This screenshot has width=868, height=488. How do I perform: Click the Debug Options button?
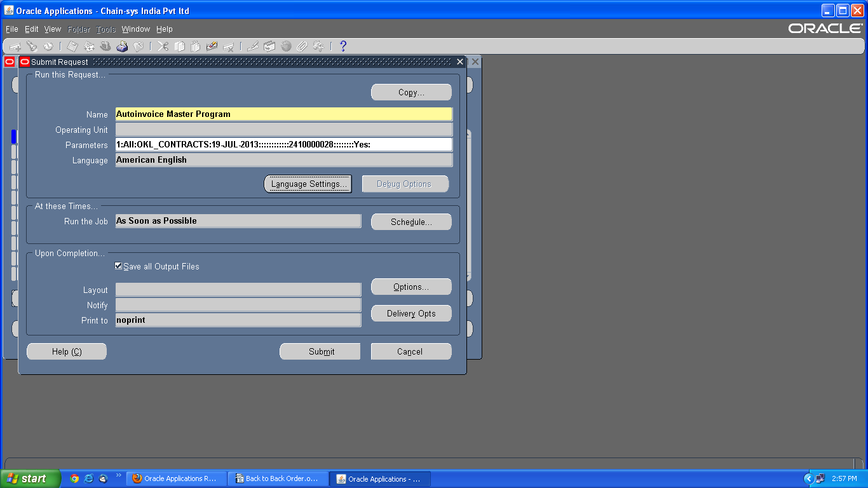pos(405,184)
